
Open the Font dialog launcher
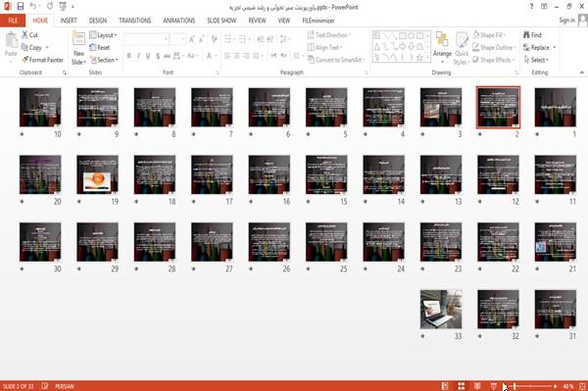click(218, 73)
